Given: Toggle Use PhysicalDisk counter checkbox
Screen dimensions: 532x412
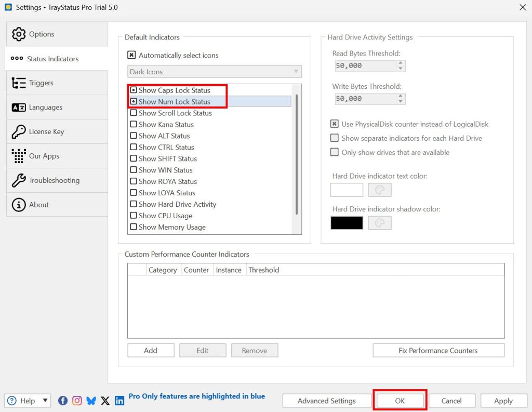Looking at the screenshot, I should (335, 124).
